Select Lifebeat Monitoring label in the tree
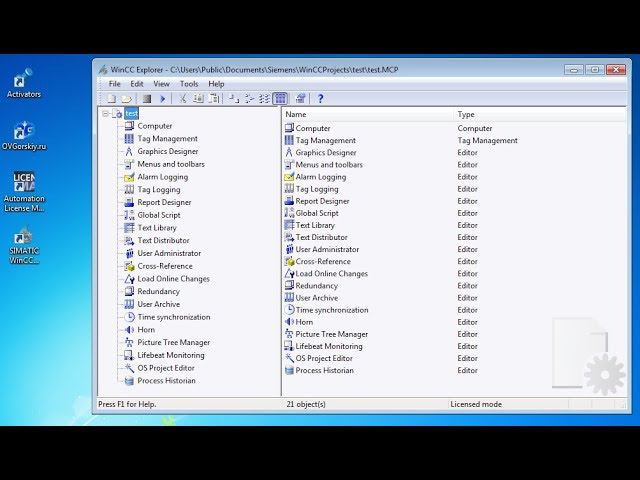The height and width of the screenshot is (480, 640). pos(171,355)
